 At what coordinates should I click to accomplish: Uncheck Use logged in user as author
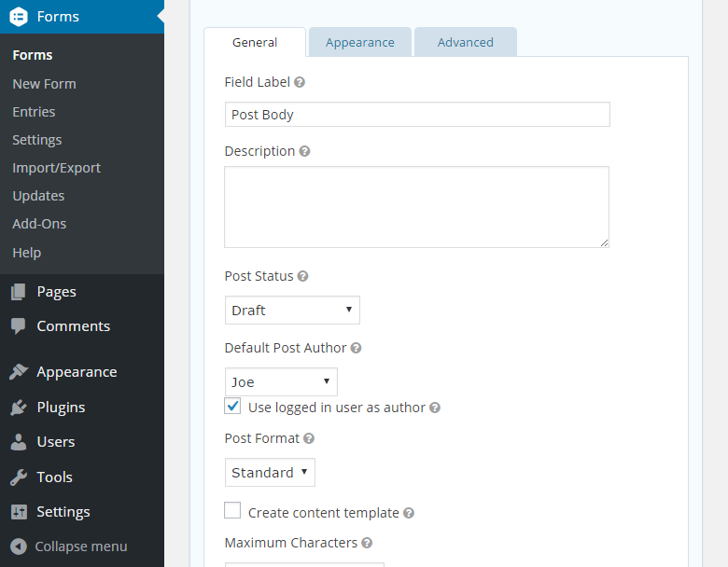click(x=233, y=407)
